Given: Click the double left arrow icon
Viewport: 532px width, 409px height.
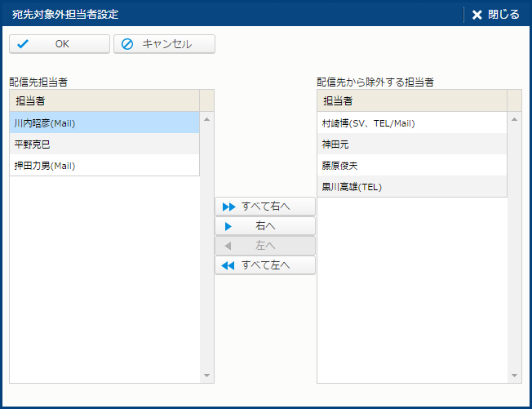Looking at the screenshot, I should pyautogui.click(x=228, y=265).
